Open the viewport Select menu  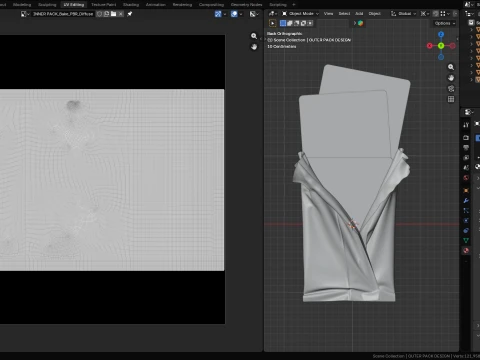click(x=344, y=14)
